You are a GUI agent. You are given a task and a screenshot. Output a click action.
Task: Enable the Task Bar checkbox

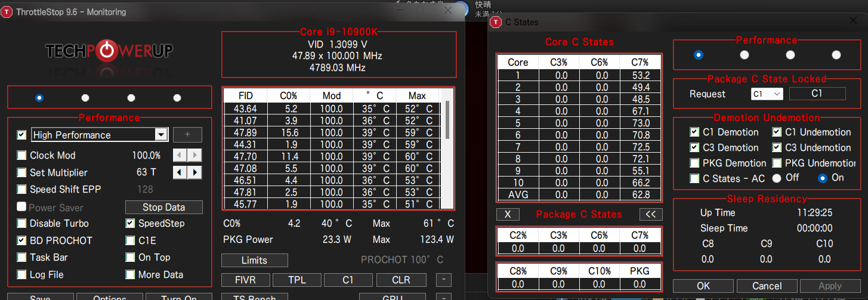22,257
